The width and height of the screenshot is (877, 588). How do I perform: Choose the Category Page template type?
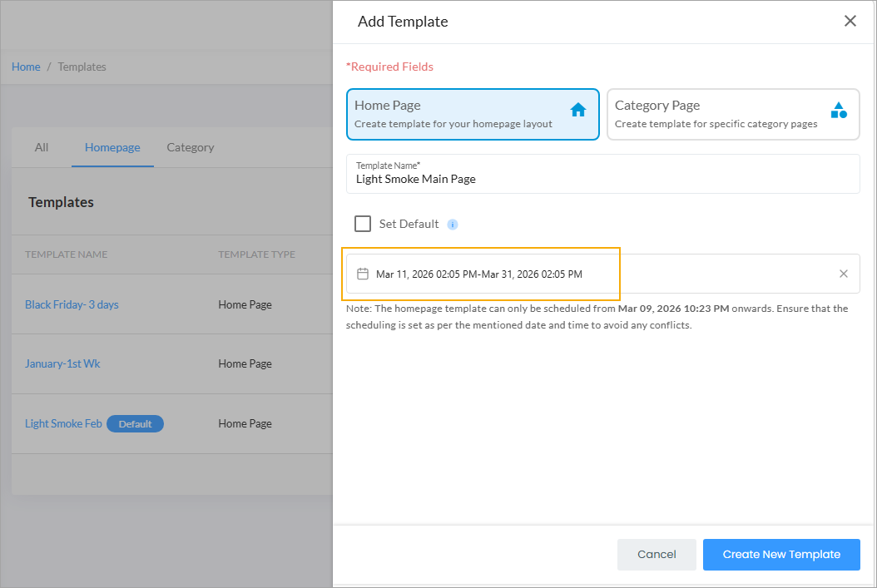(x=732, y=115)
